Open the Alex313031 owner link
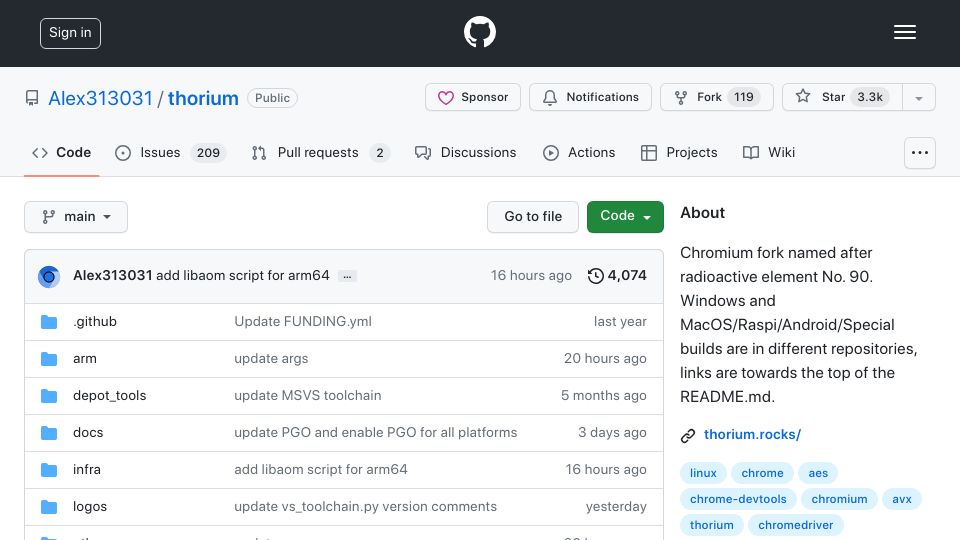Image resolution: width=960 pixels, height=540 pixels. (100, 98)
